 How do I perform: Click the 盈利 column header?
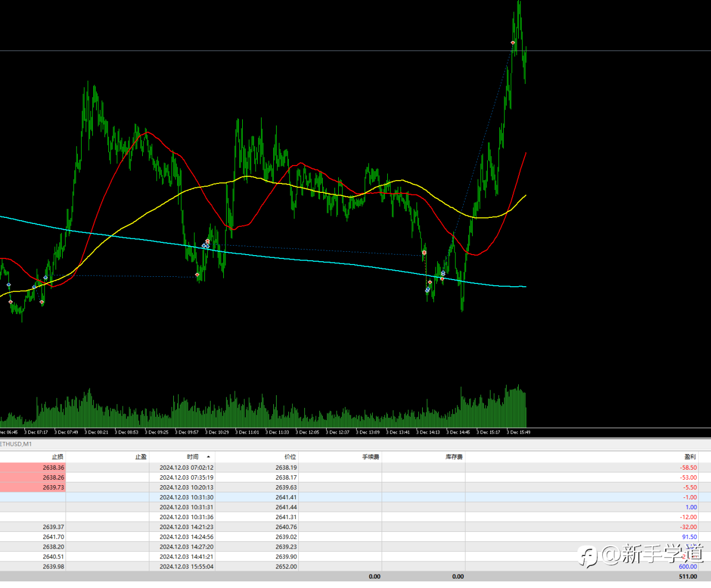[x=690, y=457]
